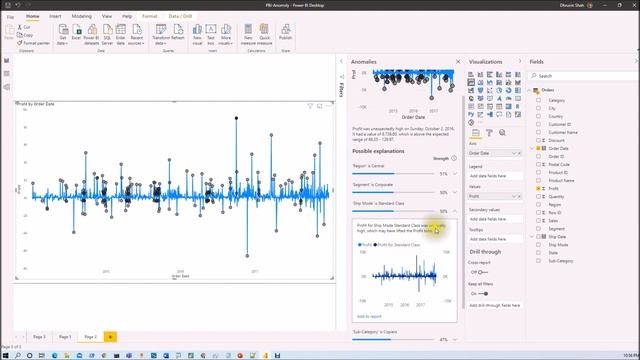Check the City field checkbox

(538, 108)
